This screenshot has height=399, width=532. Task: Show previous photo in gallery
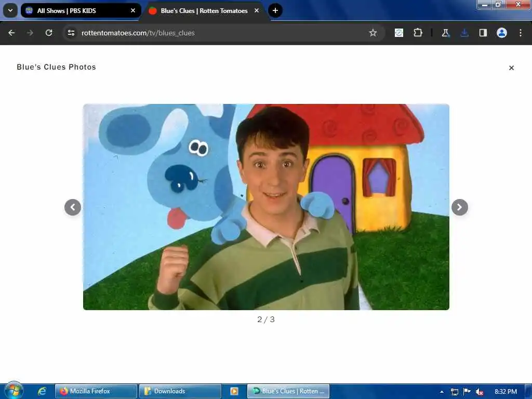pyautogui.click(x=73, y=207)
